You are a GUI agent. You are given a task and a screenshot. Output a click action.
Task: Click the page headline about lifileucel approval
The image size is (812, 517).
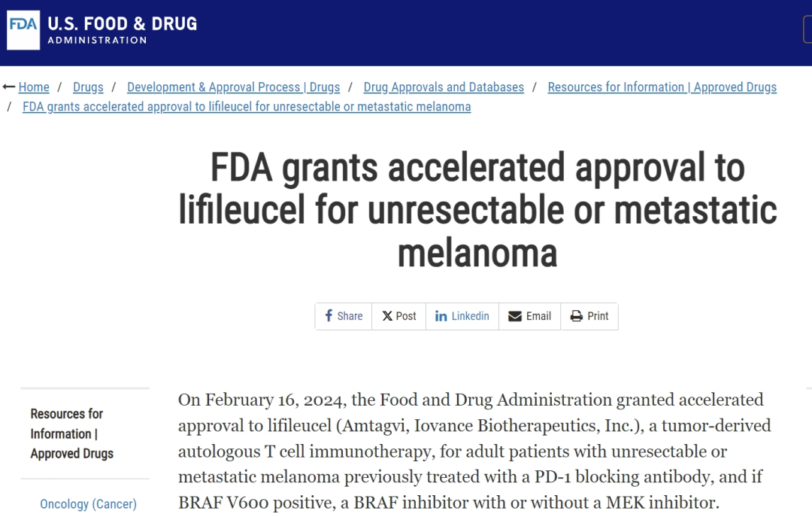[477, 209]
